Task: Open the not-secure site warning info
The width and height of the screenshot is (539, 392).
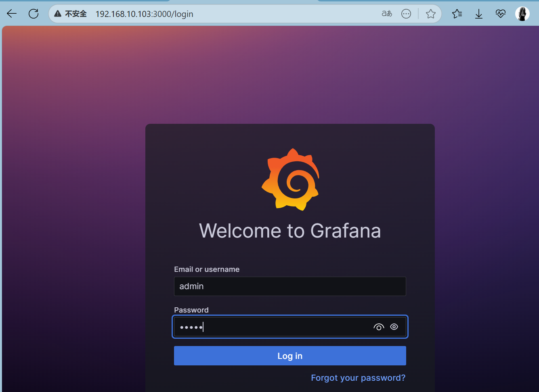Action: [70, 14]
